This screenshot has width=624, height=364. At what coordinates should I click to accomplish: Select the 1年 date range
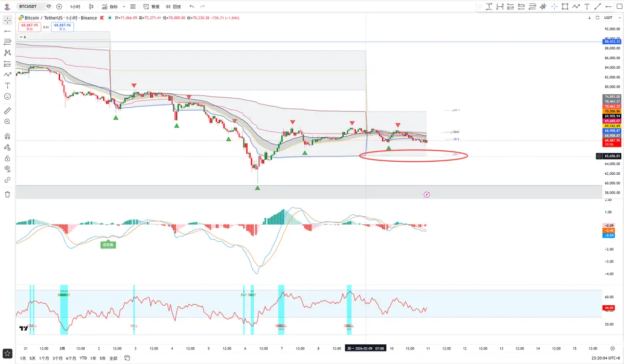pos(93,358)
